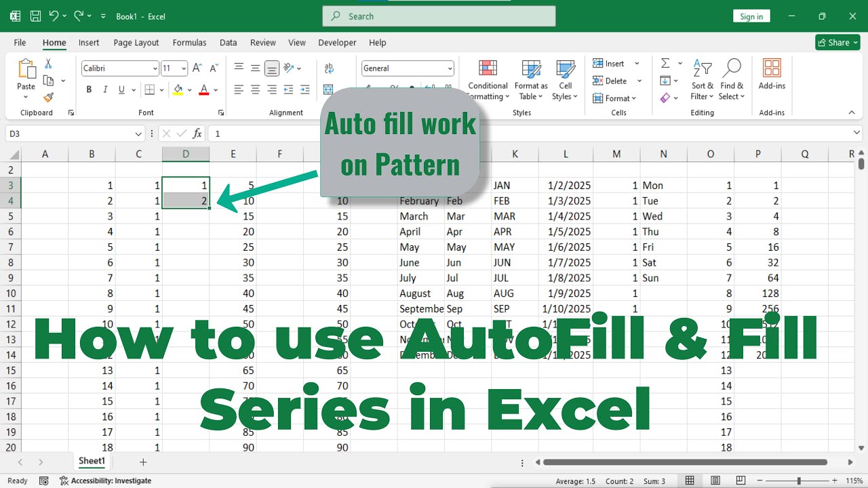Toggle Middle Align
868x488 pixels.
(255, 68)
